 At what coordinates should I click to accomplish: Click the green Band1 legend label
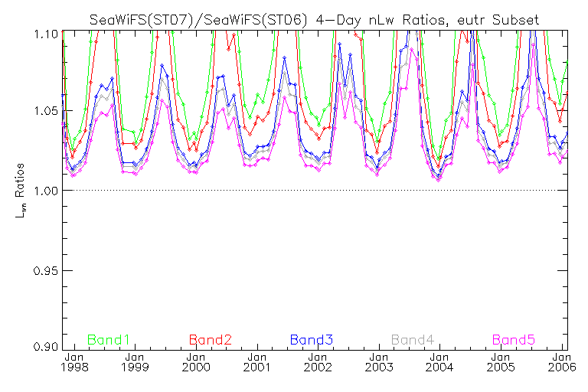pyautogui.click(x=109, y=340)
